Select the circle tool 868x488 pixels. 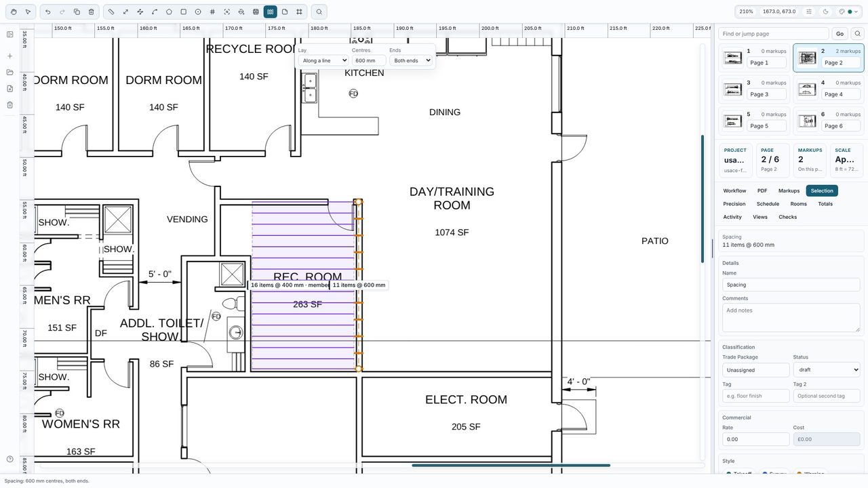tap(198, 12)
